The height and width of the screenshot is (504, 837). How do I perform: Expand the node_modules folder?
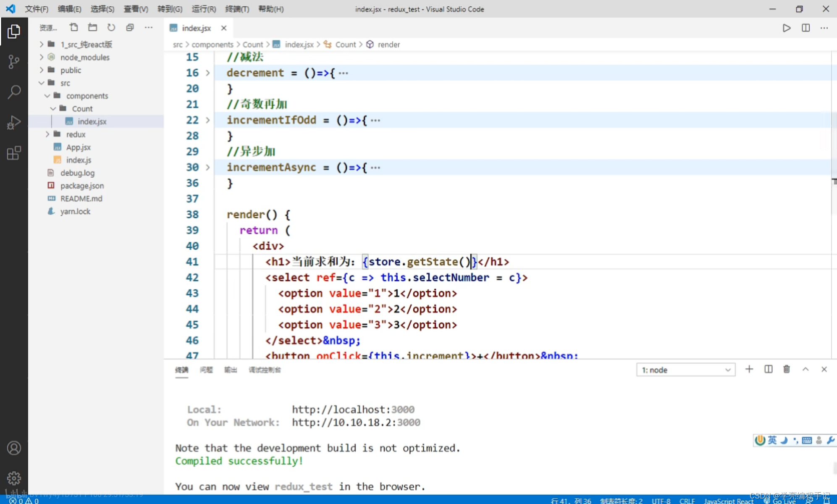[41, 57]
